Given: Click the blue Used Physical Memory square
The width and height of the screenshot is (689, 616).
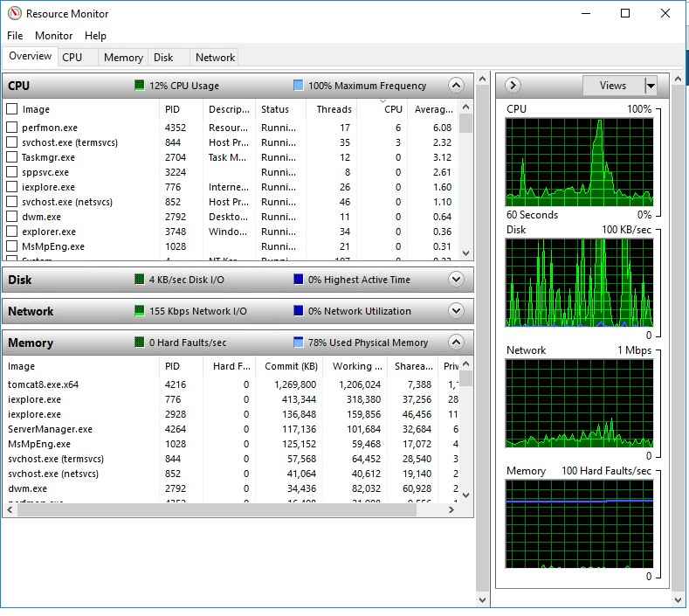Looking at the screenshot, I should click(x=299, y=342).
